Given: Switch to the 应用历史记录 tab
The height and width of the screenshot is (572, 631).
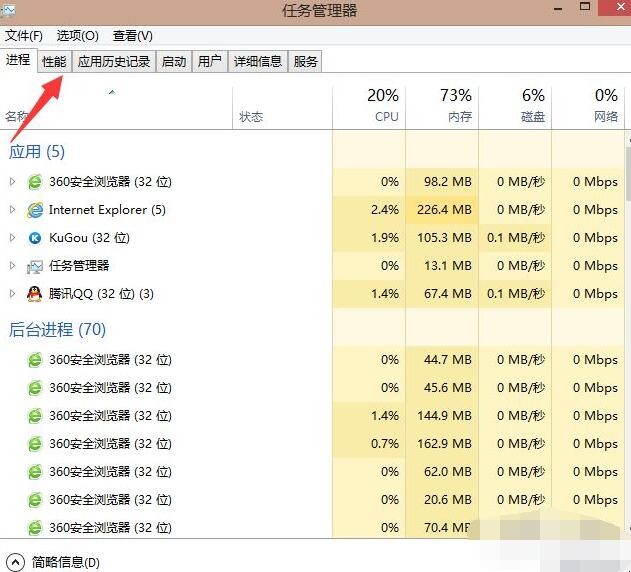Looking at the screenshot, I should click(114, 62).
